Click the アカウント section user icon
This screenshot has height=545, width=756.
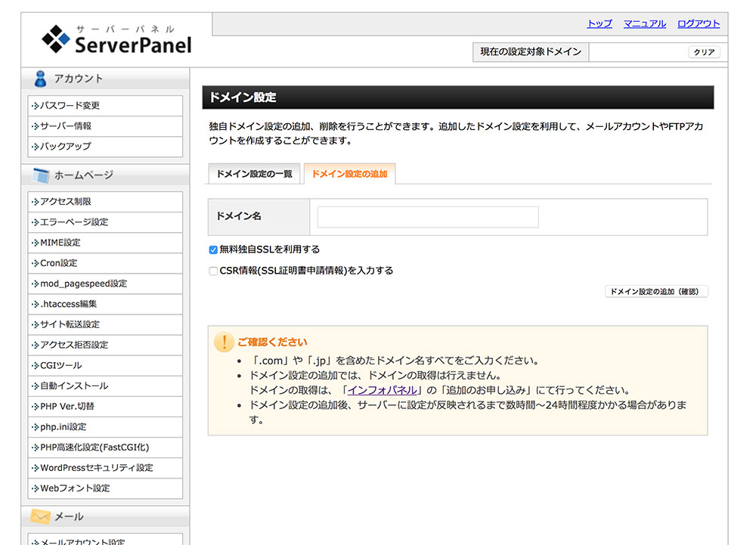click(41, 79)
